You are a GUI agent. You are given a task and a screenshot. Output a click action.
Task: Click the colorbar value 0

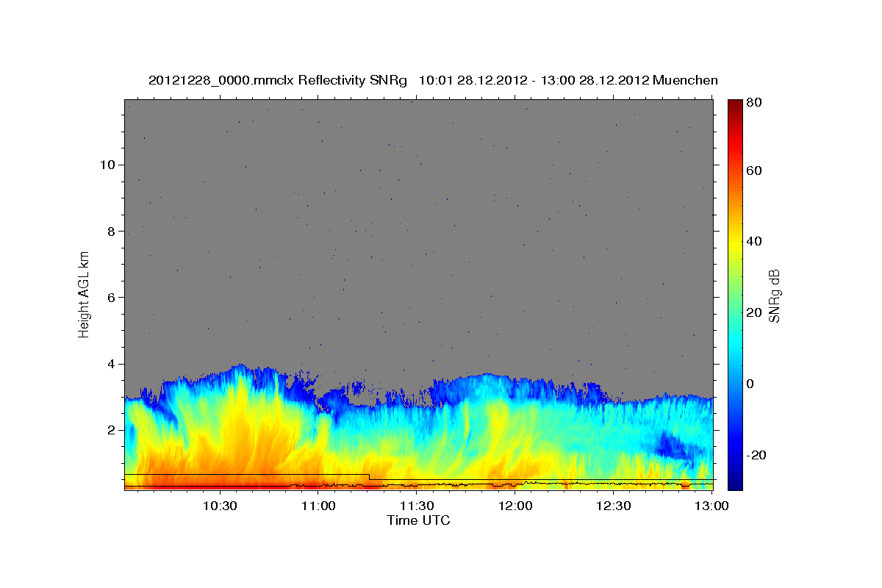click(x=750, y=384)
